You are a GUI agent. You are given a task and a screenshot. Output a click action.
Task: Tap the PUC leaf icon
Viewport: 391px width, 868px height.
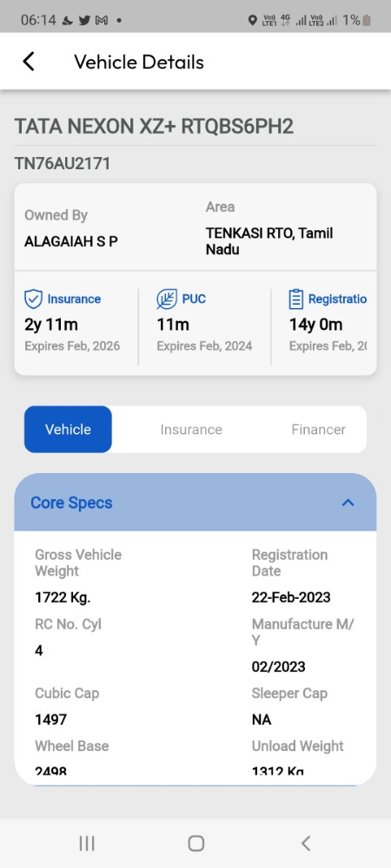(x=167, y=299)
